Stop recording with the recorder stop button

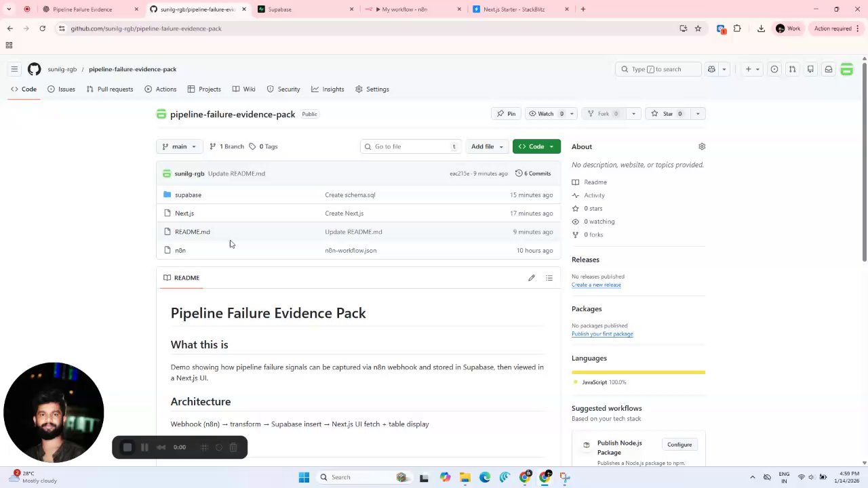[x=127, y=447]
